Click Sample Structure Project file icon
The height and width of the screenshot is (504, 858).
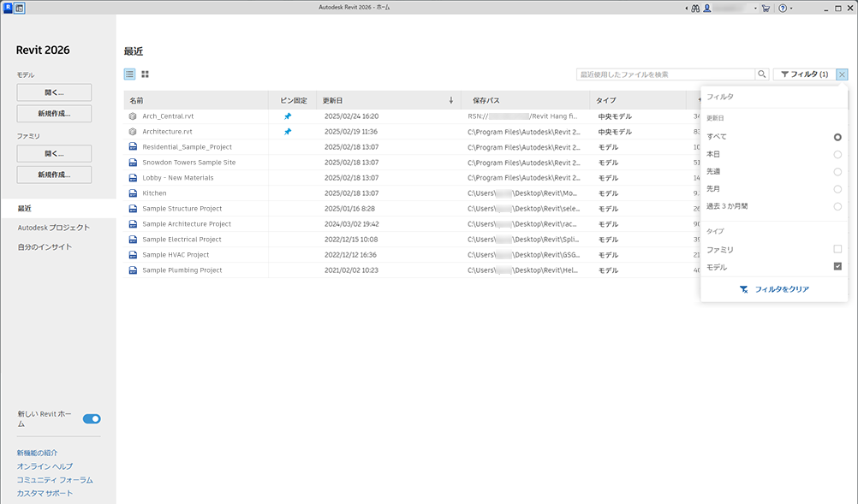coord(133,209)
